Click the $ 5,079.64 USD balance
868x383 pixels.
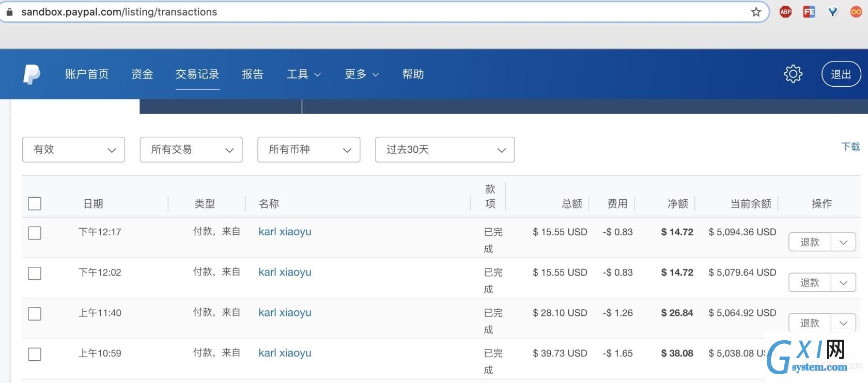pos(742,272)
